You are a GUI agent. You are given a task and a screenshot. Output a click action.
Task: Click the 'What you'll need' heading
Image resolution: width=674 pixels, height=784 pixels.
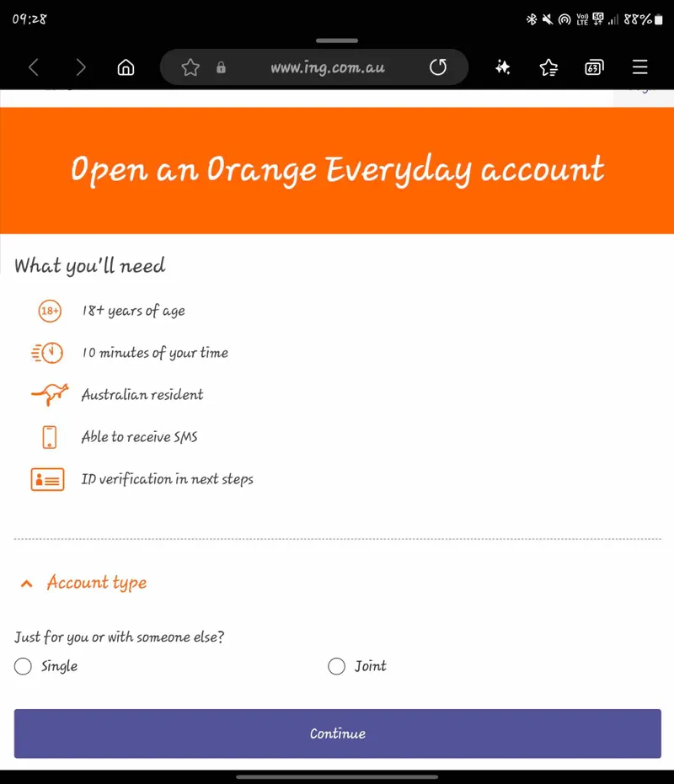click(x=90, y=265)
